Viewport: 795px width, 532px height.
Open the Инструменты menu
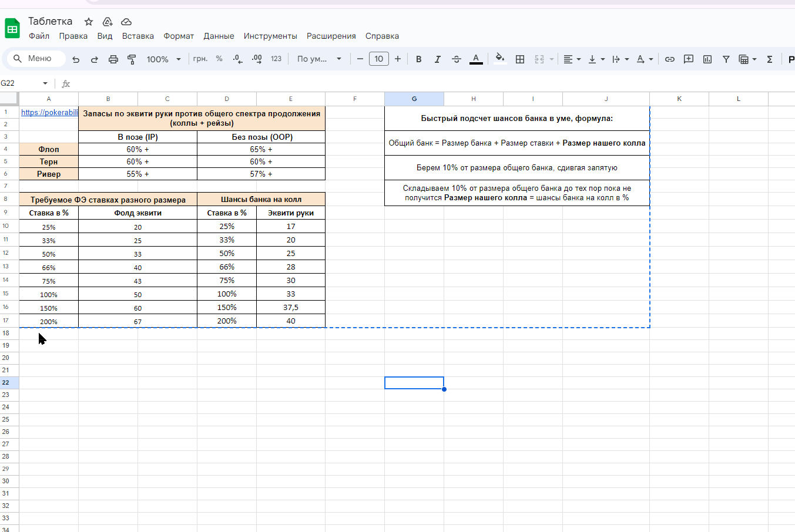coord(270,36)
